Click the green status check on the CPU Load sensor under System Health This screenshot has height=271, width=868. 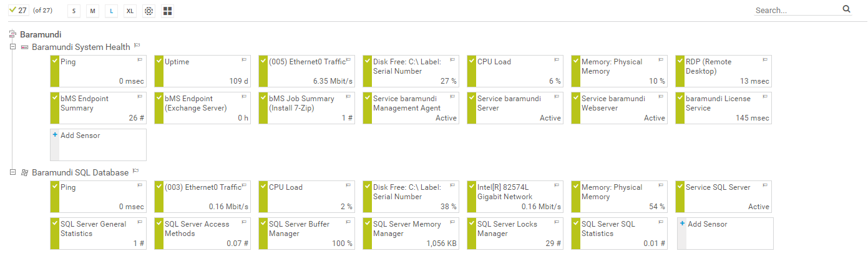click(471, 61)
